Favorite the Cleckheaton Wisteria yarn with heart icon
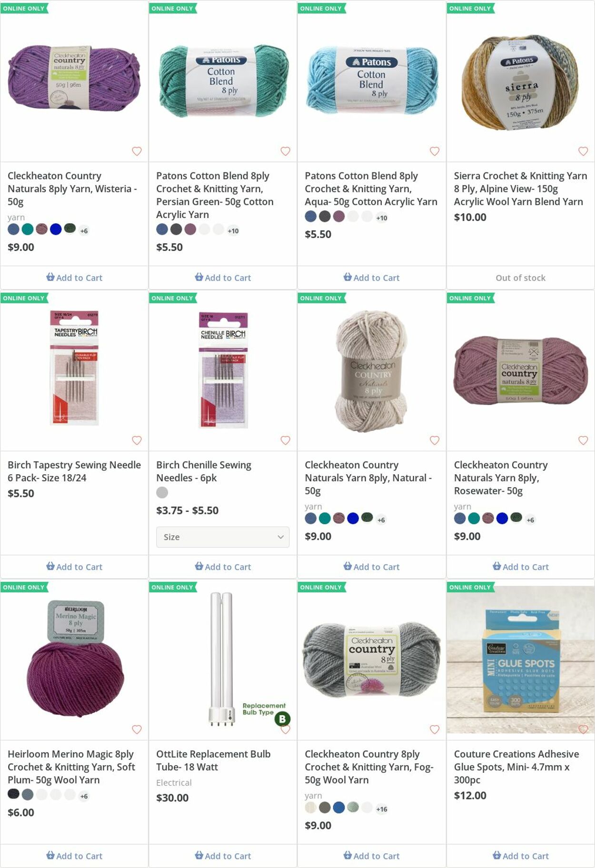The height and width of the screenshot is (868, 595). (137, 151)
